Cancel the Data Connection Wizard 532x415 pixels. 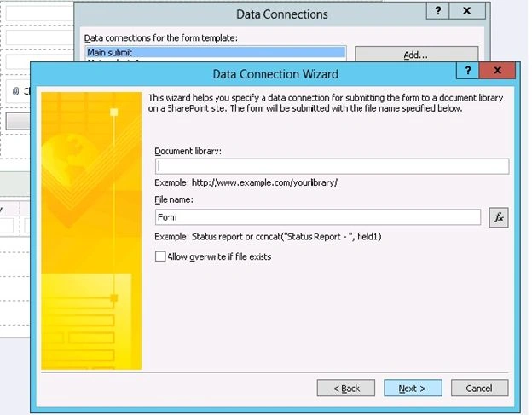coord(479,389)
